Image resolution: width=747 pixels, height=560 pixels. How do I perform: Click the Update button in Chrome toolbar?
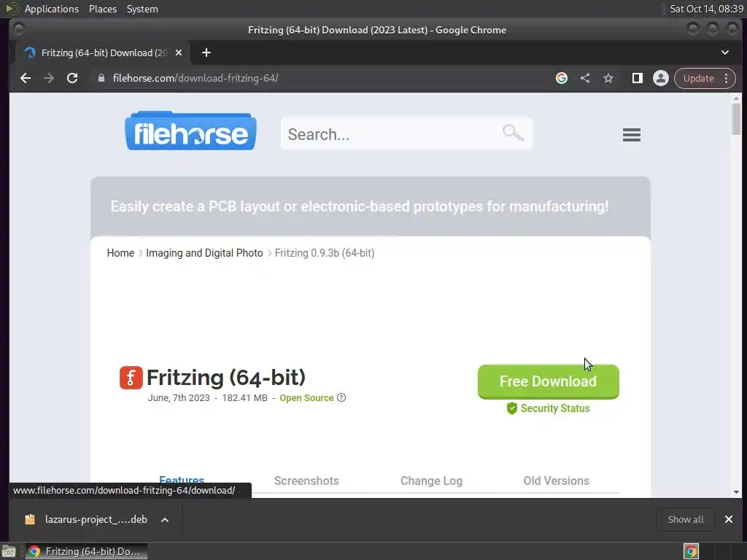[x=698, y=79]
